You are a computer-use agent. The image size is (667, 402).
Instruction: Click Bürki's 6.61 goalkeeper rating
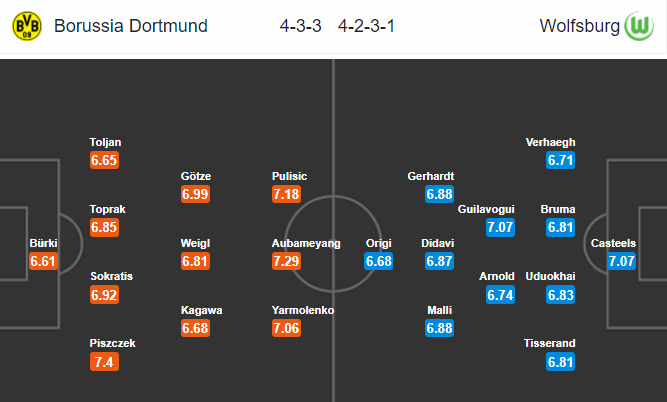pyautogui.click(x=43, y=261)
